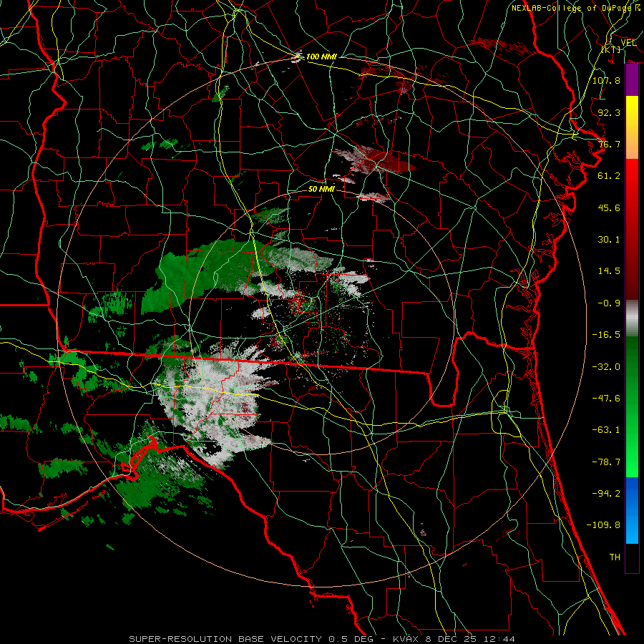Click the -0.9 legend value
This screenshot has width=644, height=644.
pos(609,303)
